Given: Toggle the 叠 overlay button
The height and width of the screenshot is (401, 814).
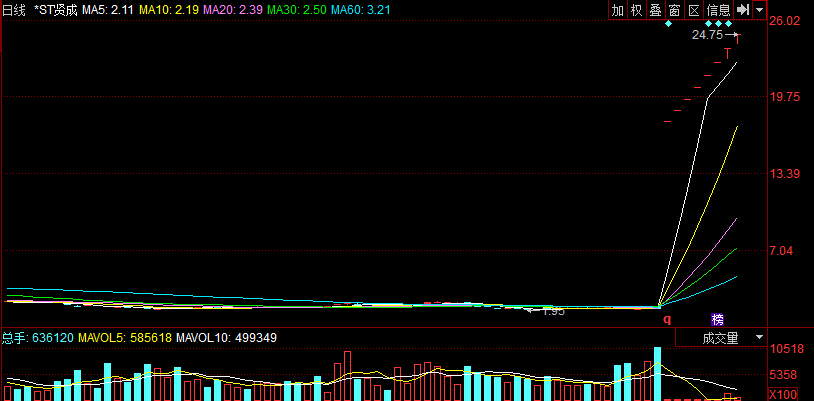Looking at the screenshot, I should click(x=656, y=10).
